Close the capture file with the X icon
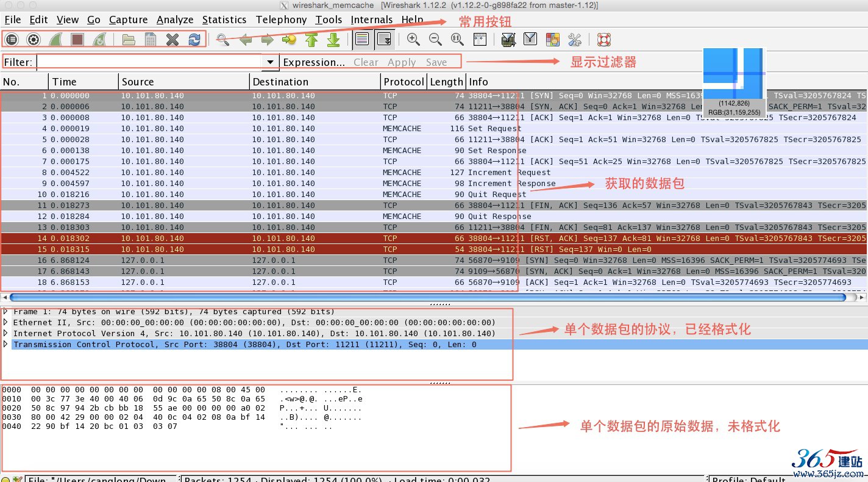The width and height of the screenshot is (868, 482). [173, 40]
